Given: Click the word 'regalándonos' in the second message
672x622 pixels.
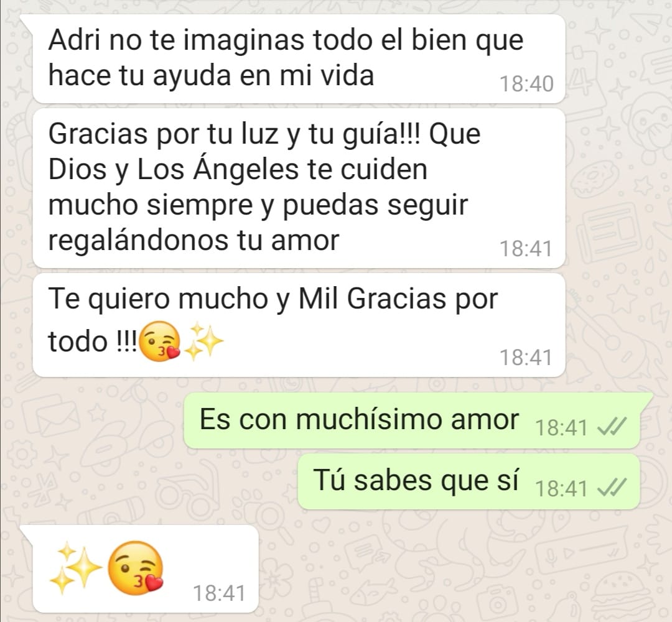Looking at the screenshot, I should 138,241.
